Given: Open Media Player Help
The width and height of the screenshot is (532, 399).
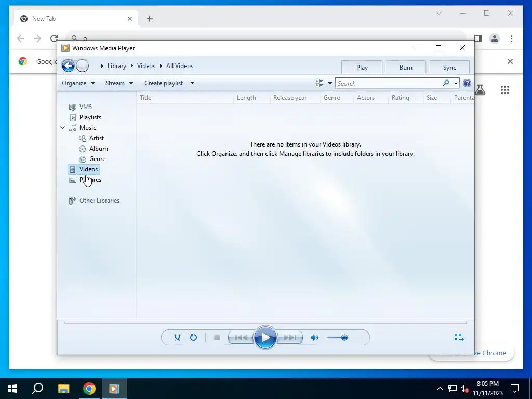Looking at the screenshot, I should pyautogui.click(x=467, y=83).
